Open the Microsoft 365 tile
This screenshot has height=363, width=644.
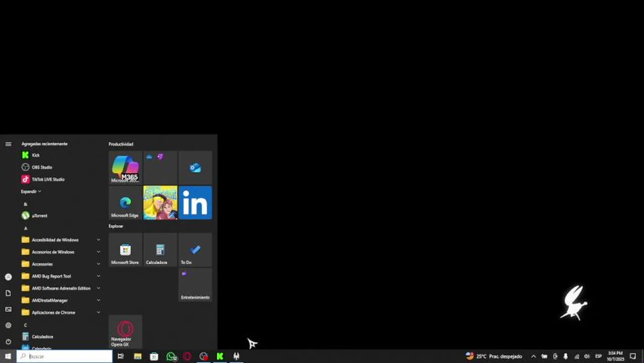pos(125,167)
